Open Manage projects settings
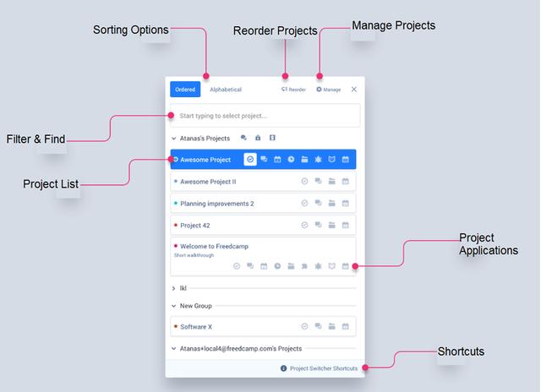Screen dimensions: 541x392 [x=328, y=89]
